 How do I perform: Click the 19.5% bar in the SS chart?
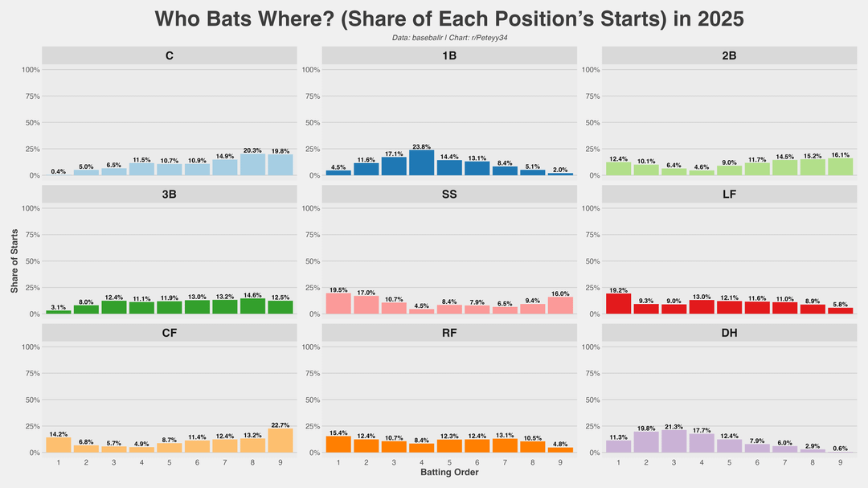pyautogui.click(x=338, y=304)
